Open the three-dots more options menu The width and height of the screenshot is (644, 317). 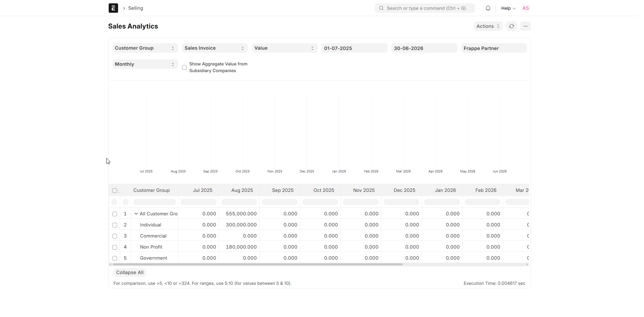[525, 26]
